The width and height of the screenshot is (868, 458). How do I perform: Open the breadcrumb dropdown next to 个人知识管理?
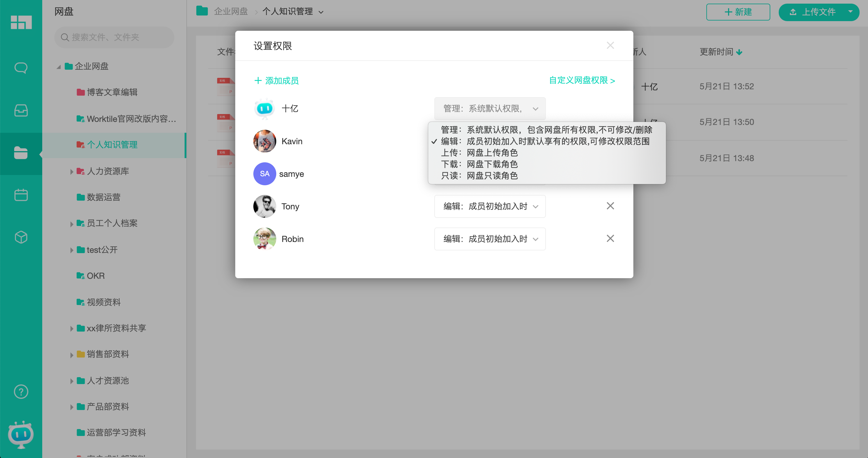321,11
